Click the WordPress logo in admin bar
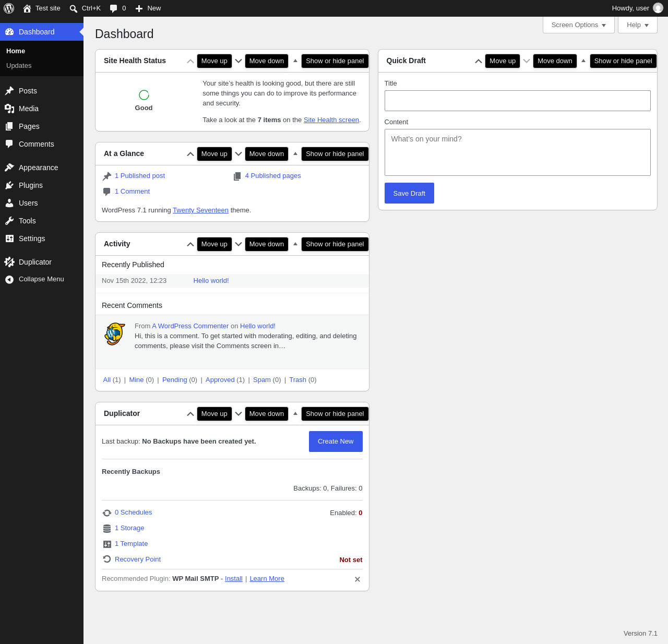Screen dimensions: 668x644 9,8
